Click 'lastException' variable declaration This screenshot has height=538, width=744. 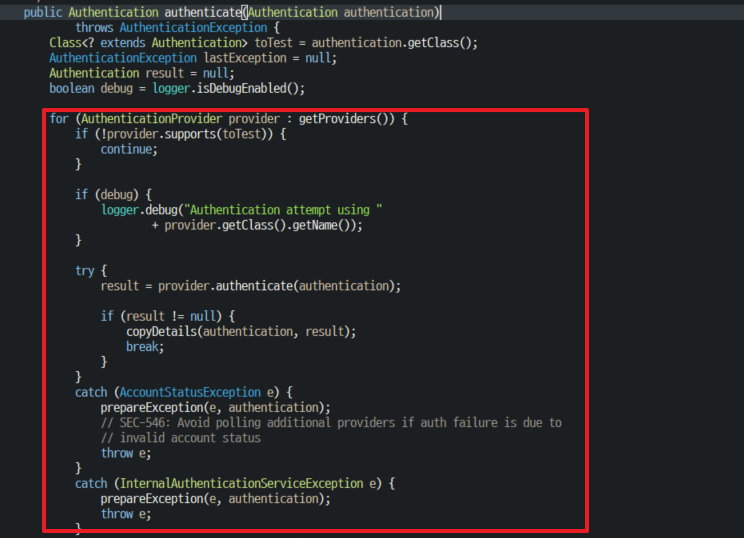click(245, 58)
